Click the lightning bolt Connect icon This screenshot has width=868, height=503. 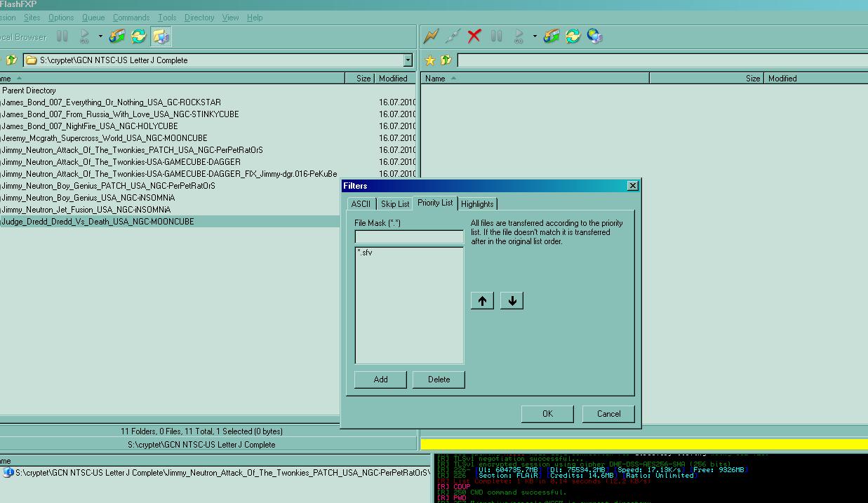click(431, 36)
